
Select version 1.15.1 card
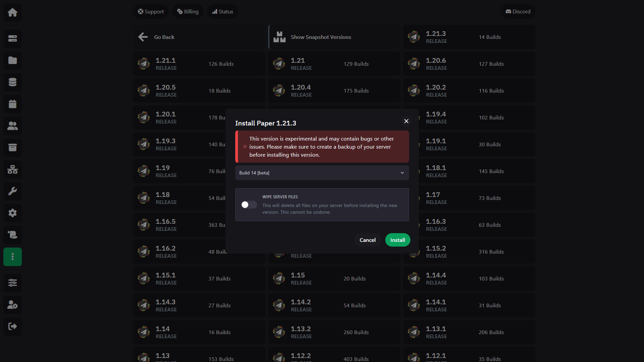199,278
